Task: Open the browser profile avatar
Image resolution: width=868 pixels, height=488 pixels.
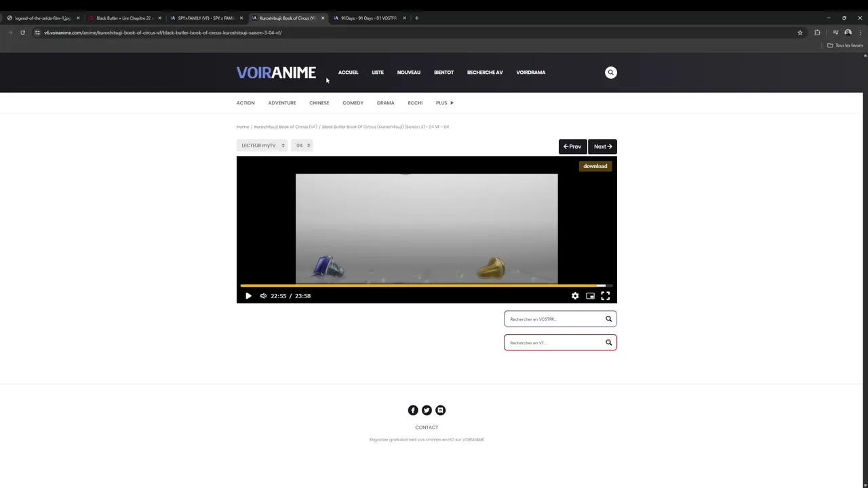Action: coord(848,33)
